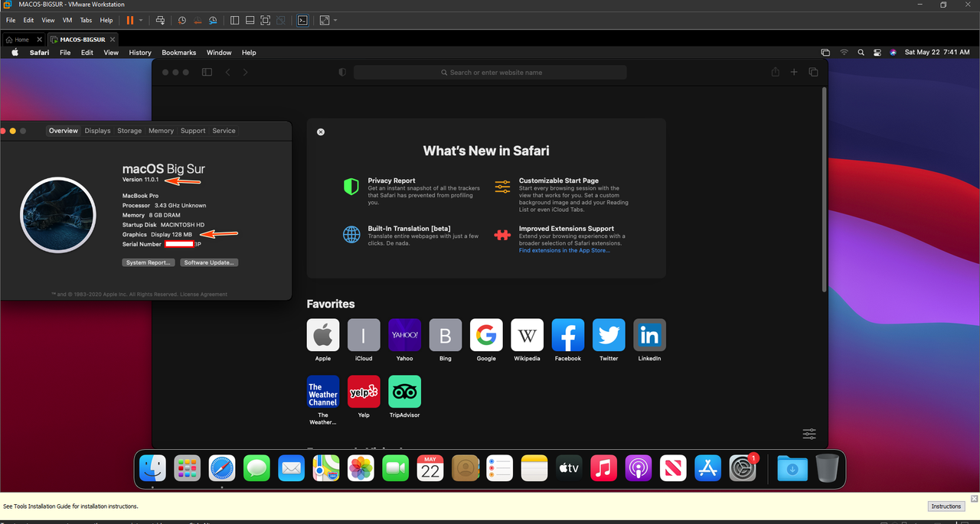Click the Spotlight search icon in menu bar
This screenshot has width=980, height=524.
pyautogui.click(x=861, y=53)
